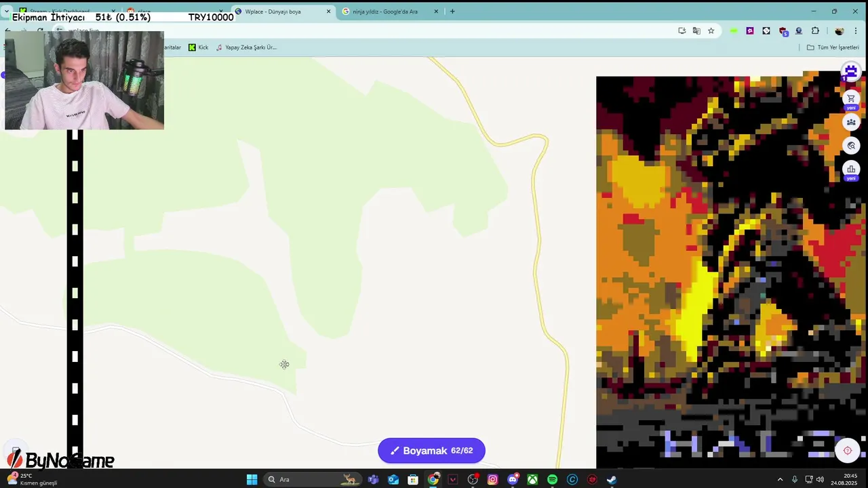Open a new browser tab
The height and width of the screenshot is (488, 868).
coord(452,12)
